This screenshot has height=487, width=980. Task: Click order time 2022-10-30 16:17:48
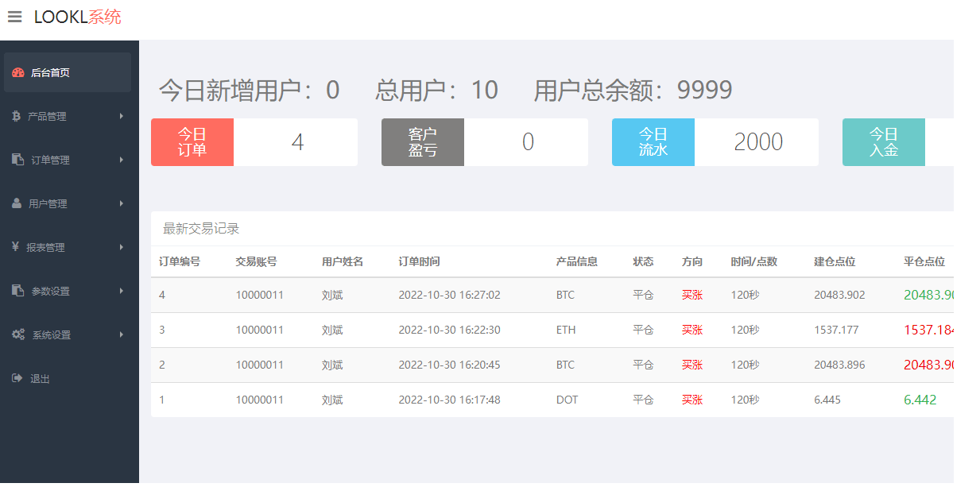449,400
